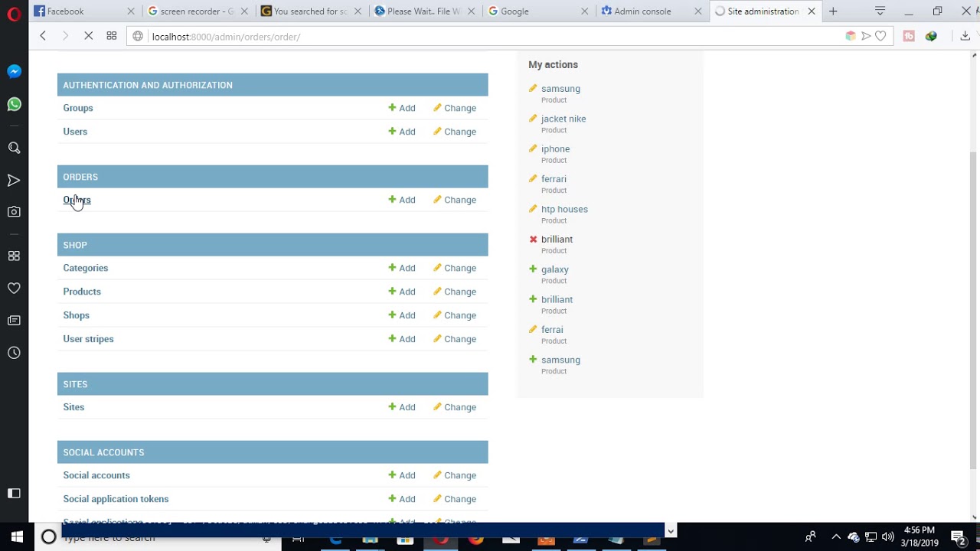
Task: Click Add for Products
Action: tap(402, 292)
